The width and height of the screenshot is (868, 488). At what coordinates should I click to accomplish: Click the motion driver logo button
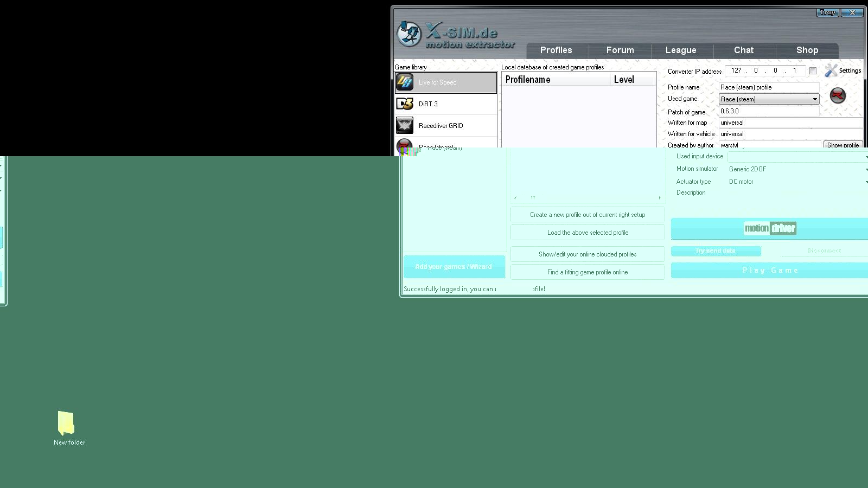(x=770, y=229)
